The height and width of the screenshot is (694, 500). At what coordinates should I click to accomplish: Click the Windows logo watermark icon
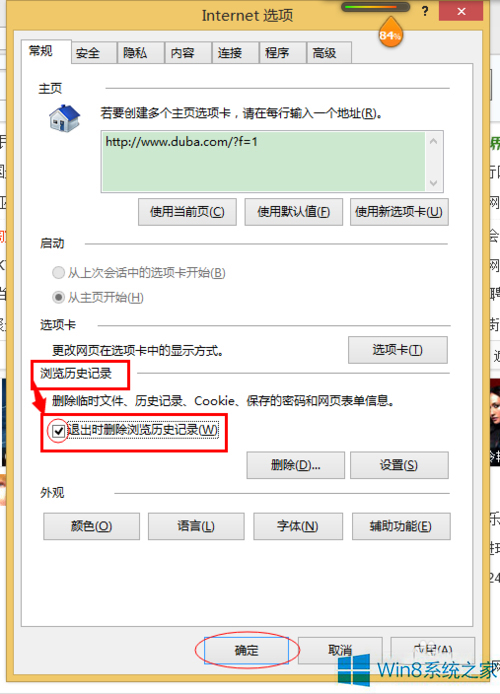354,670
